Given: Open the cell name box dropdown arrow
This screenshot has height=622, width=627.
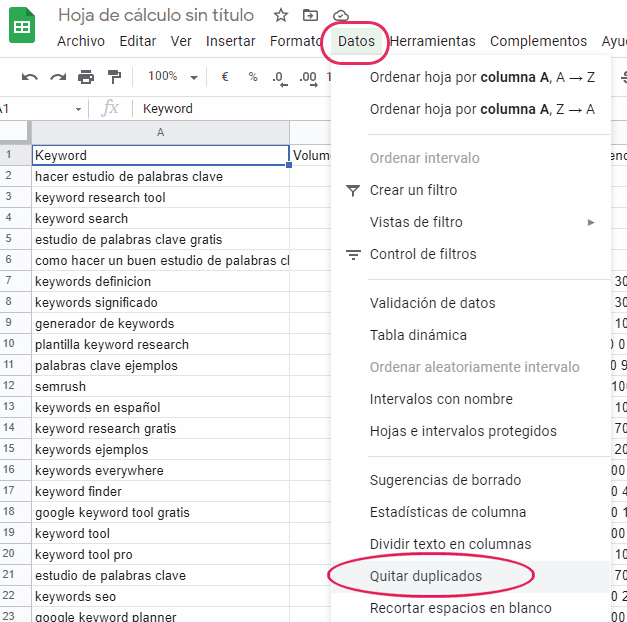Looking at the screenshot, I should point(78,109).
